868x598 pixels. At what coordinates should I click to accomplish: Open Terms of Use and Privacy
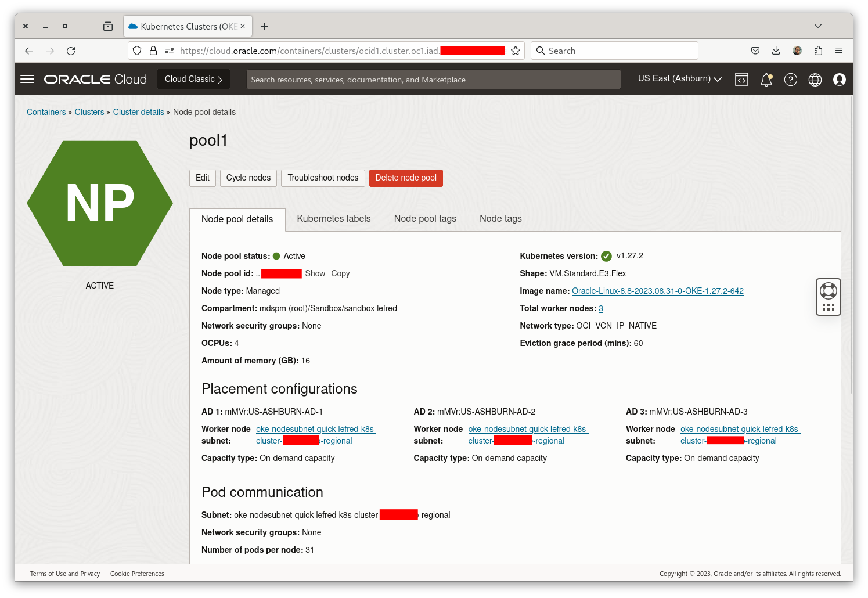click(x=65, y=574)
